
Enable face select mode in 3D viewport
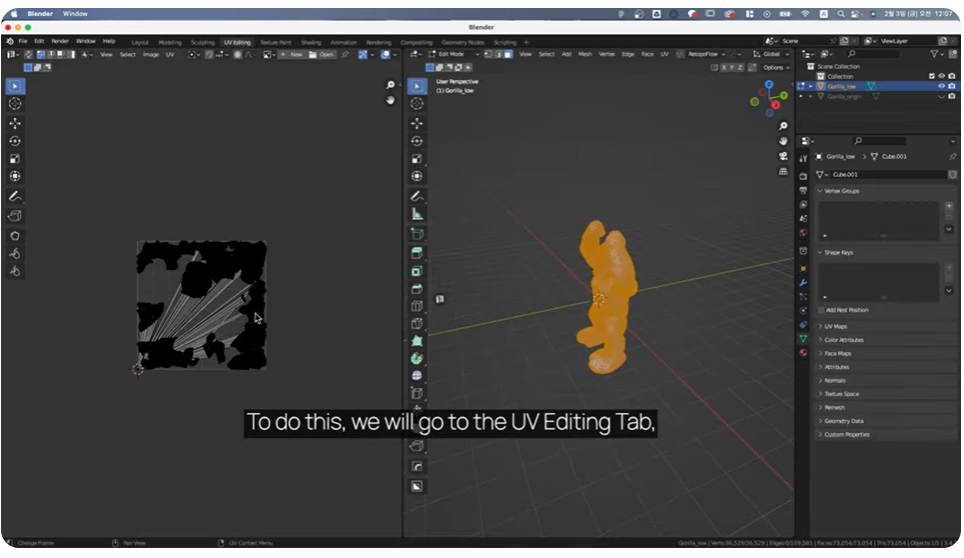[x=508, y=54]
